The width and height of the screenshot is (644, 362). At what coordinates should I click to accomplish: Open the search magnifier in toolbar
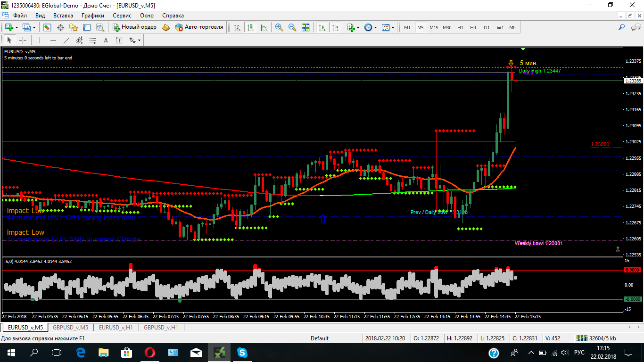[x=622, y=27]
